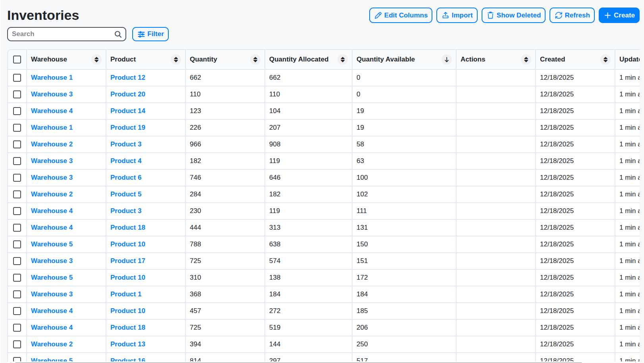Click the Filter sliders icon
Screen dimensions: 644x363
[x=141, y=34]
